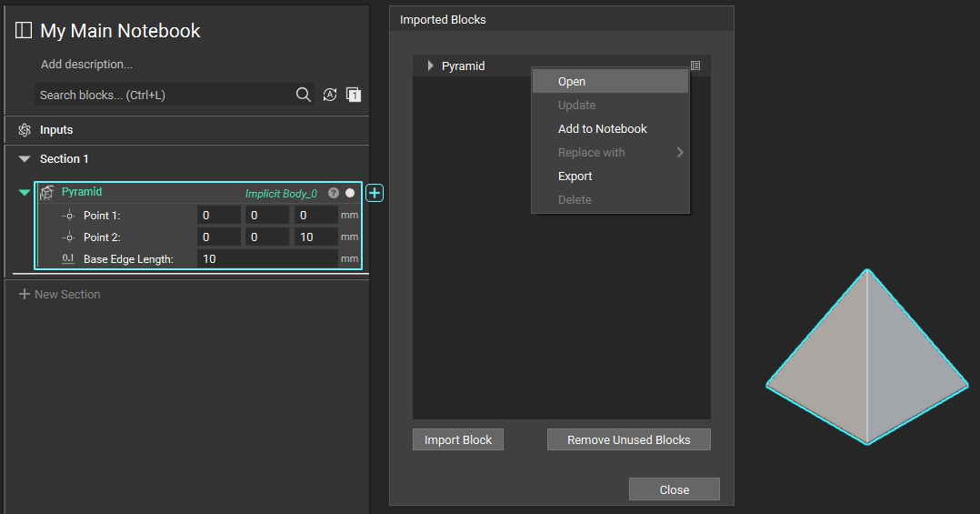Screen dimensions: 980x514
Task: Choose Delete in the context menu
Action: pyautogui.click(x=610, y=200)
